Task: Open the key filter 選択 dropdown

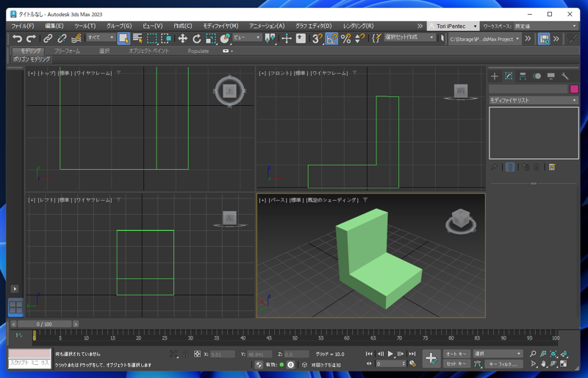Action: click(498, 354)
